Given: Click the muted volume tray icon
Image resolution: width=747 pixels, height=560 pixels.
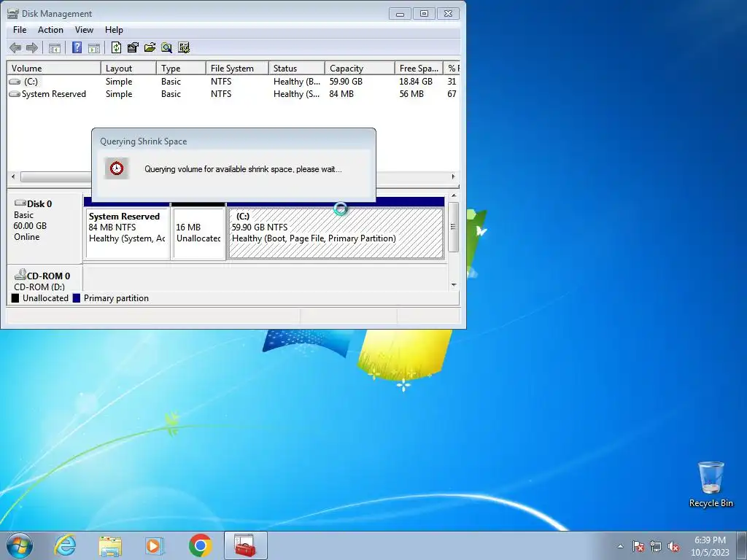Looking at the screenshot, I should click(673, 546).
